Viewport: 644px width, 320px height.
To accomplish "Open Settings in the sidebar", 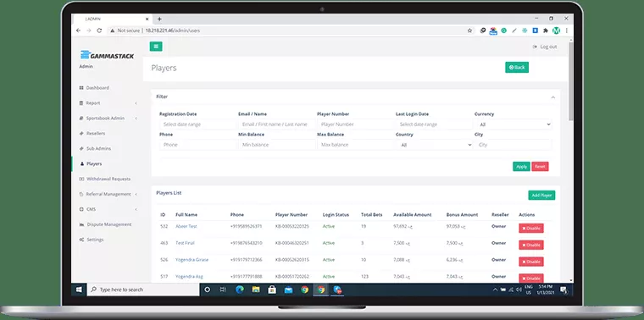I will pos(92,240).
